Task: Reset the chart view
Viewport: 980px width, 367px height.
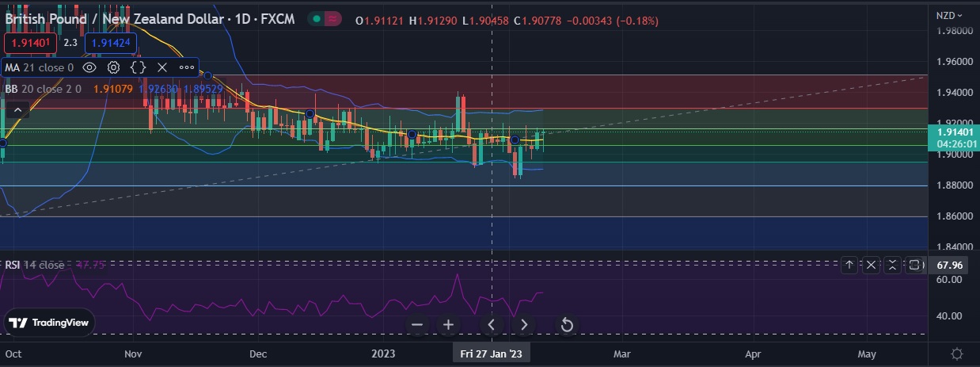Action: point(567,325)
